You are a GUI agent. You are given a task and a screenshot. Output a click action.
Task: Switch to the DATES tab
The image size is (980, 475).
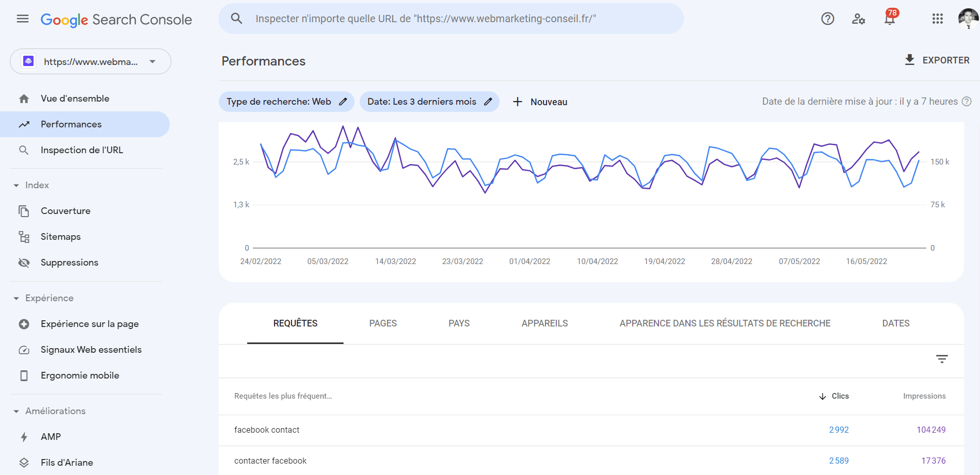point(896,323)
